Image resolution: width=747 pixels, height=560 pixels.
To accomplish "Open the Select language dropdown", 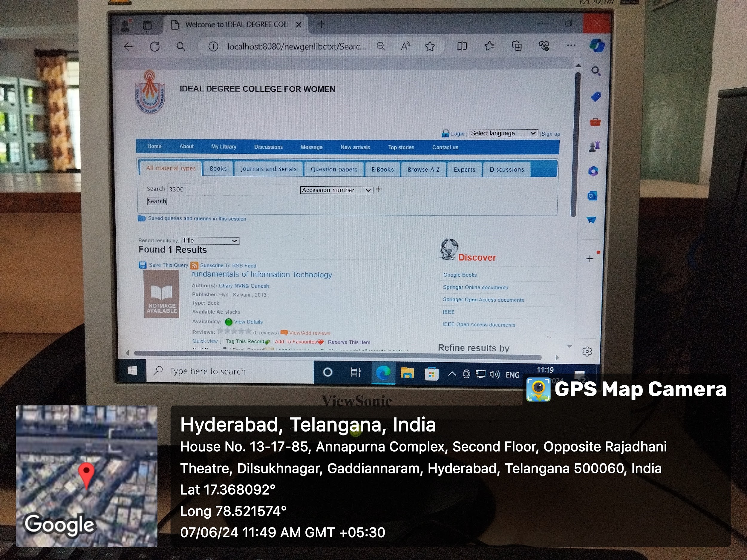I will (x=503, y=133).
